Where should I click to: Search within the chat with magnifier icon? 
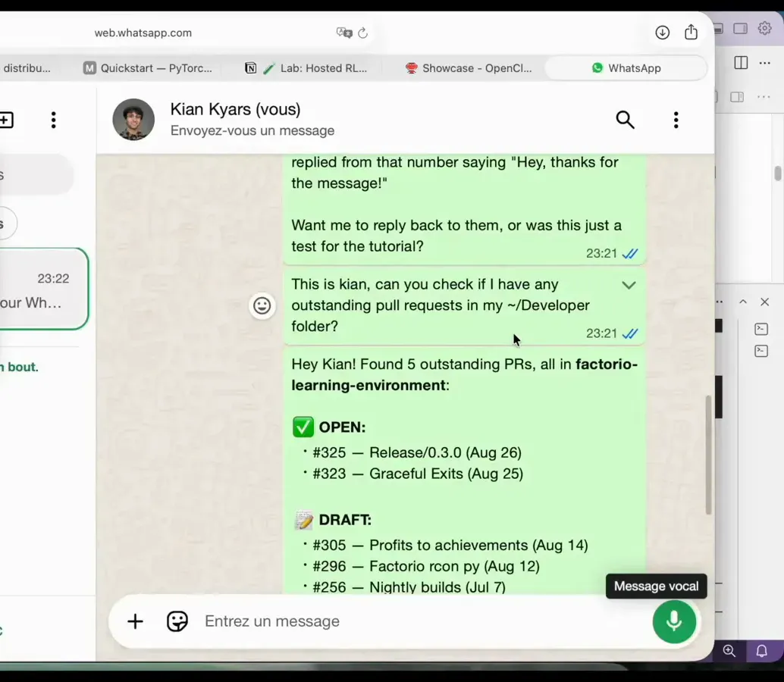625,120
